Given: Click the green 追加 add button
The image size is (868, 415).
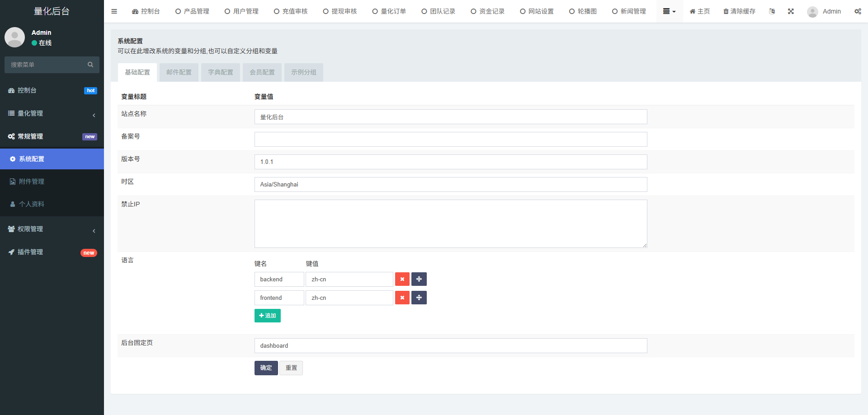Looking at the screenshot, I should [x=267, y=316].
